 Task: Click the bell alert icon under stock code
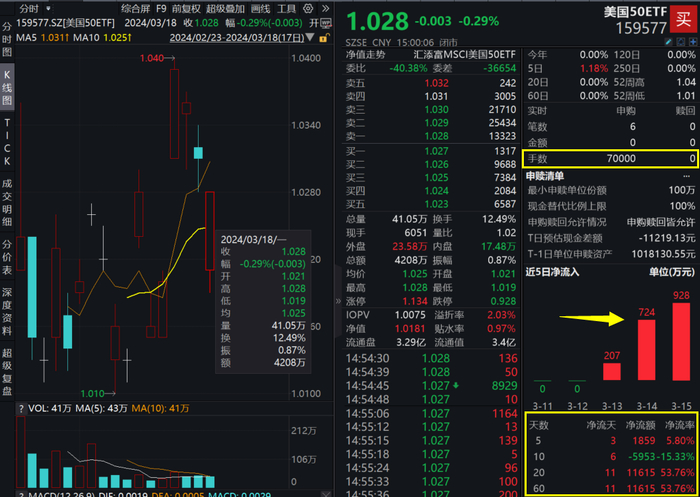[681, 42]
